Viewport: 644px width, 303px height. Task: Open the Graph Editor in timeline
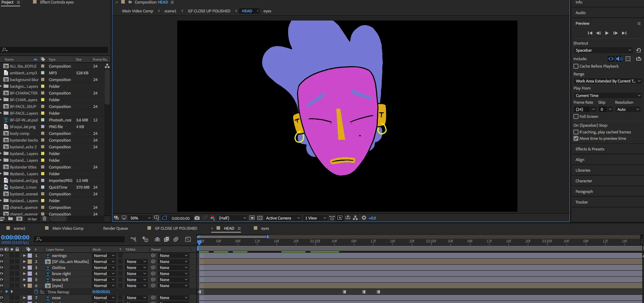pyautogui.click(x=188, y=240)
